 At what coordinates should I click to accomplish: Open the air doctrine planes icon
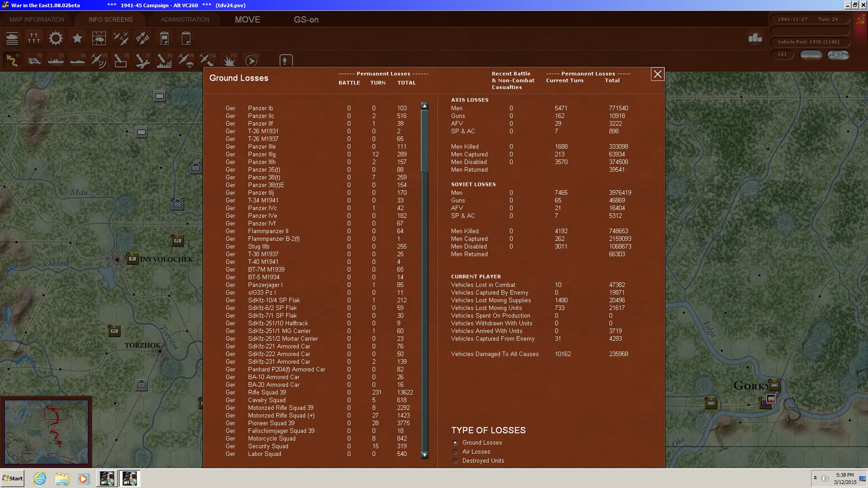[x=121, y=38]
